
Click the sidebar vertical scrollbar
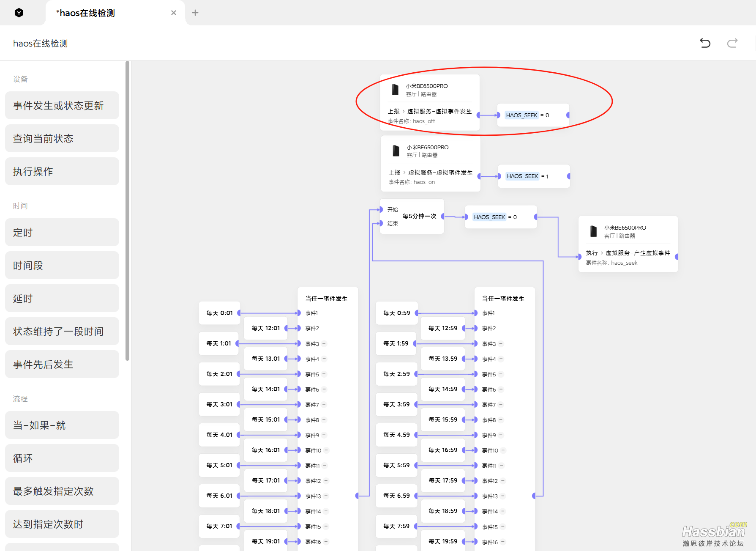127,211
